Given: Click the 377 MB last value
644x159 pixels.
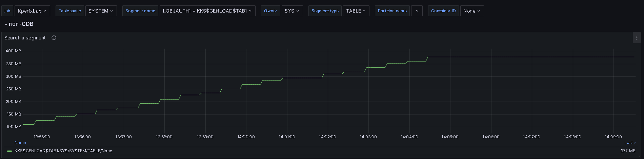Looking at the screenshot, I should coord(628,151).
